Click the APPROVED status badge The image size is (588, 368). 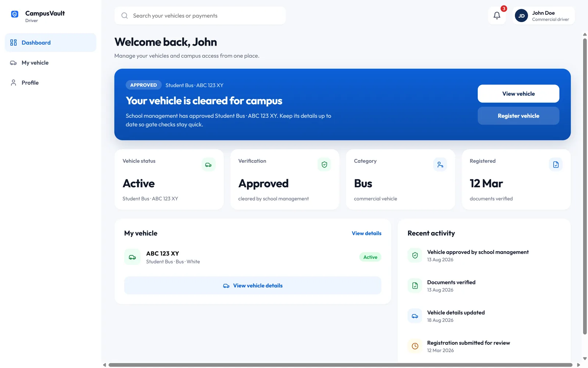tap(143, 85)
